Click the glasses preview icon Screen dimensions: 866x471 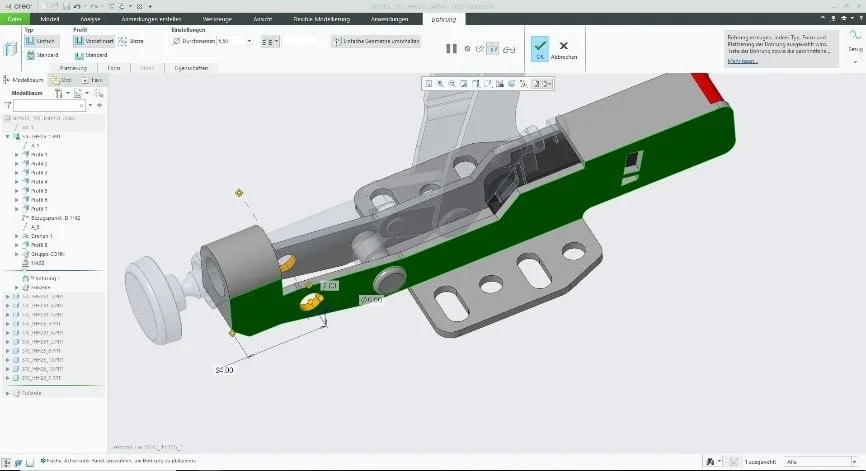click(508, 48)
